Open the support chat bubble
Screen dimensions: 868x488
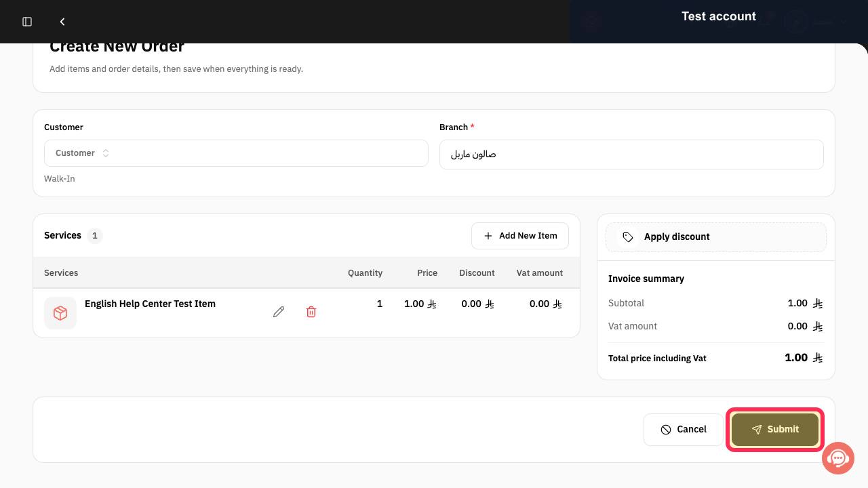[x=838, y=459]
